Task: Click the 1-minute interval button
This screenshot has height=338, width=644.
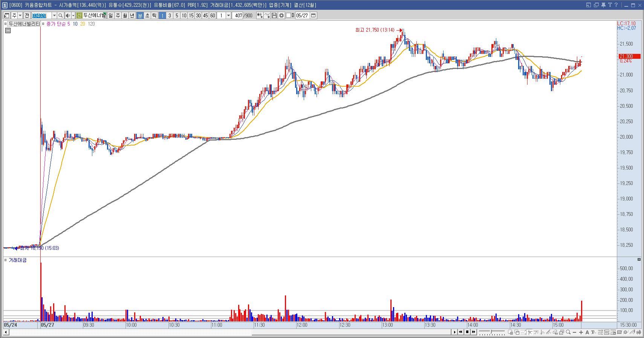Action: pyautogui.click(x=162, y=15)
